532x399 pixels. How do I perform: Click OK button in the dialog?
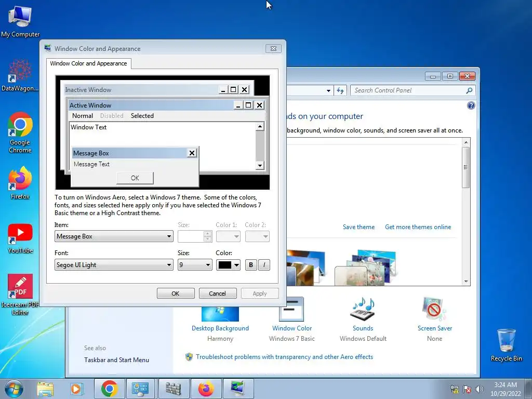click(176, 294)
